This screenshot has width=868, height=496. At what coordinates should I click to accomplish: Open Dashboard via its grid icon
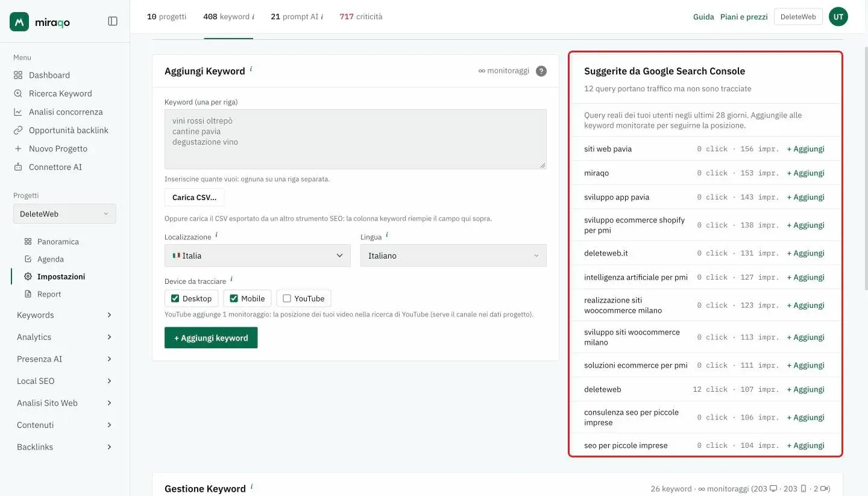tap(18, 75)
